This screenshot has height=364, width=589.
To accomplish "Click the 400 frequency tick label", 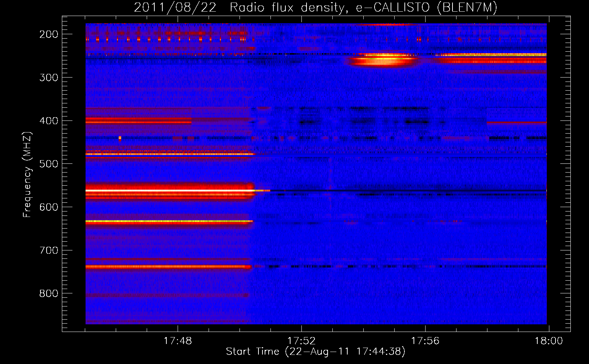I will pyautogui.click(x=49, y=121).
